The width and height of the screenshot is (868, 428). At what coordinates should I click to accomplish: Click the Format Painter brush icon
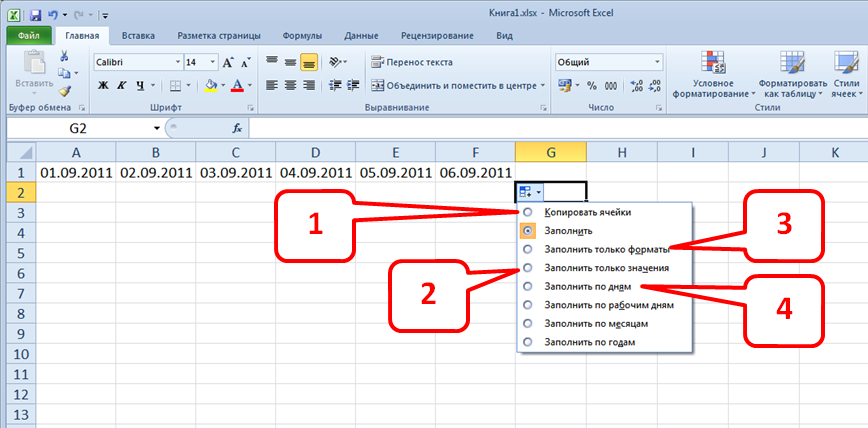pyautogui.click(x=65, y=91)
